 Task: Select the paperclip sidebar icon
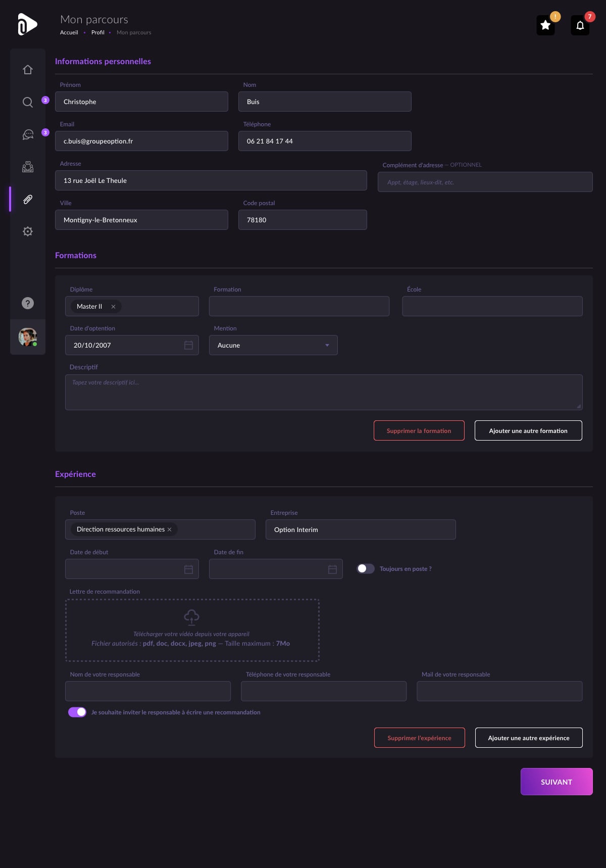pos(28,199)
